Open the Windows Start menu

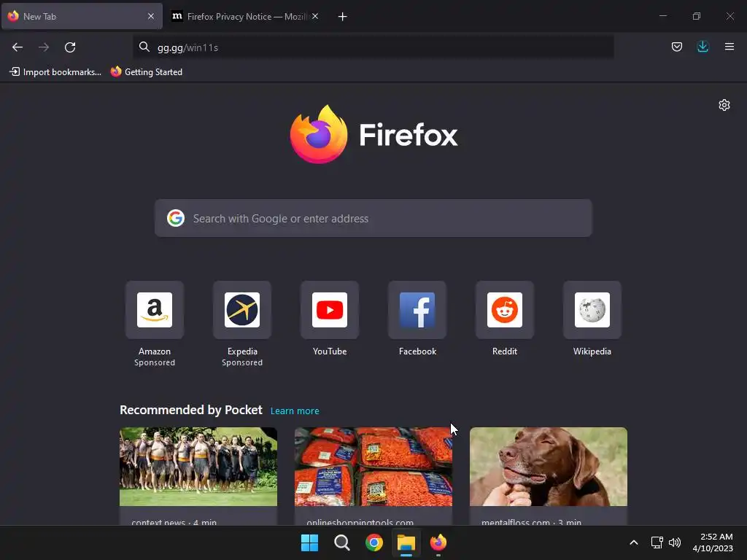tap(309, 542)
